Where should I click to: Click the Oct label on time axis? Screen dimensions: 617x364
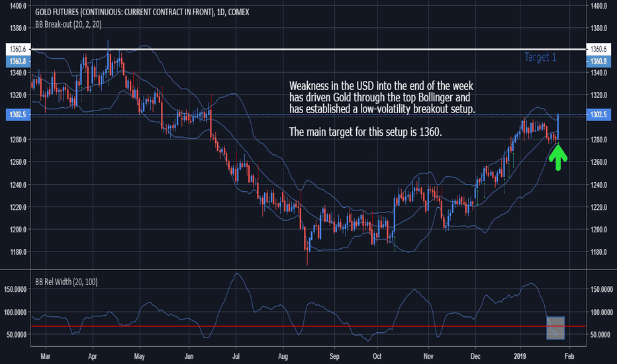(377, 357)
